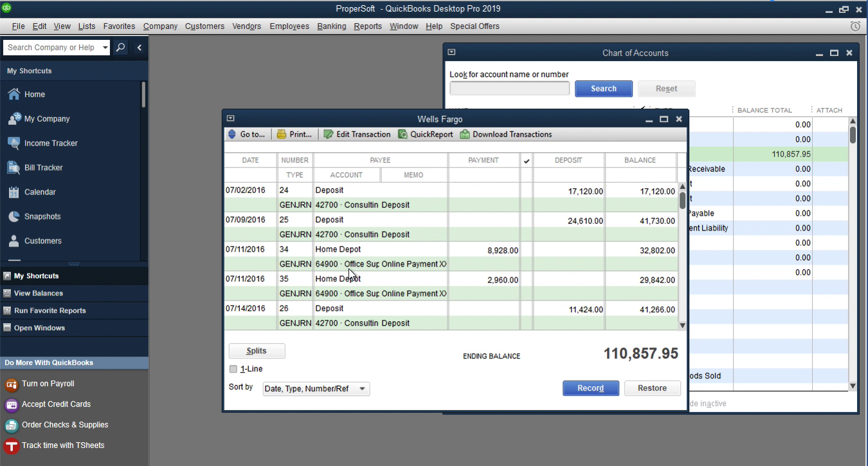The image size is (868, 466).
Task: Click Track time with TSheets
Action: (x=54, y=445)
